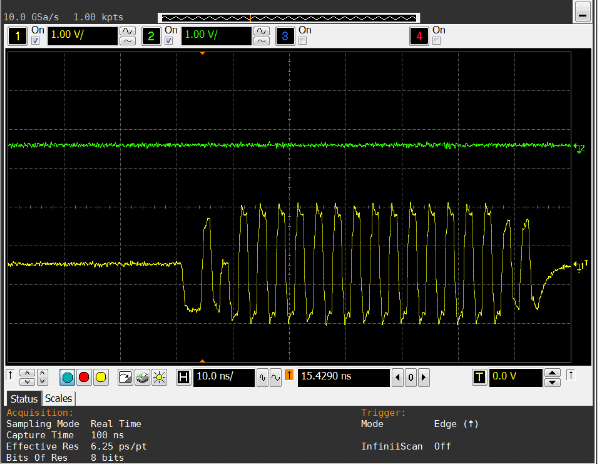
Task: Expand the horizontal timebase scale
Action: 275,377
